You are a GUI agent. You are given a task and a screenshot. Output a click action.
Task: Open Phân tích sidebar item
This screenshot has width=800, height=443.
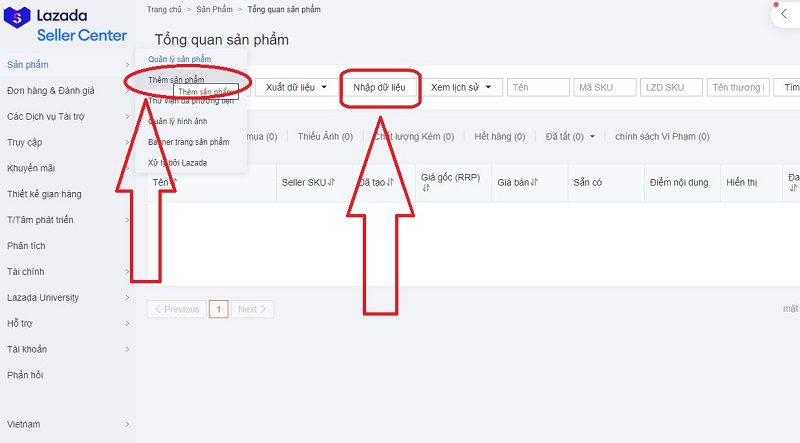pyautogui.click(x=68, y=246)
